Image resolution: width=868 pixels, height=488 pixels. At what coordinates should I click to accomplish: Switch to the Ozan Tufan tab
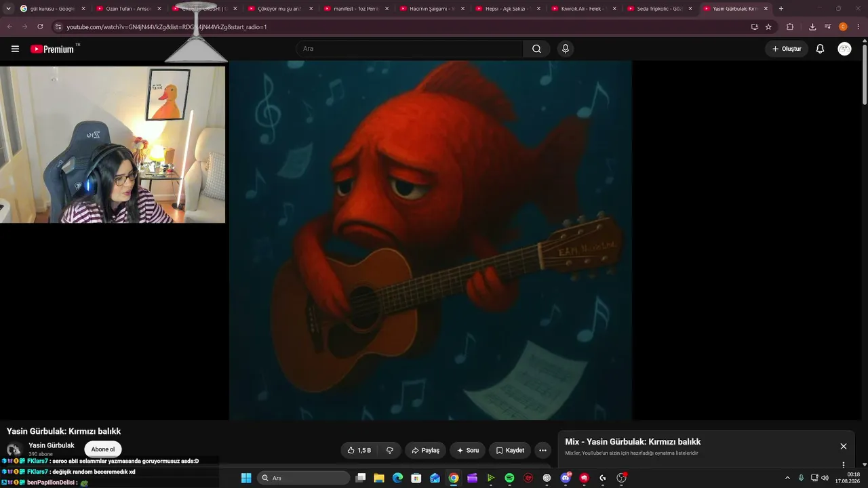pyautogui.click(x=129, y=9)
